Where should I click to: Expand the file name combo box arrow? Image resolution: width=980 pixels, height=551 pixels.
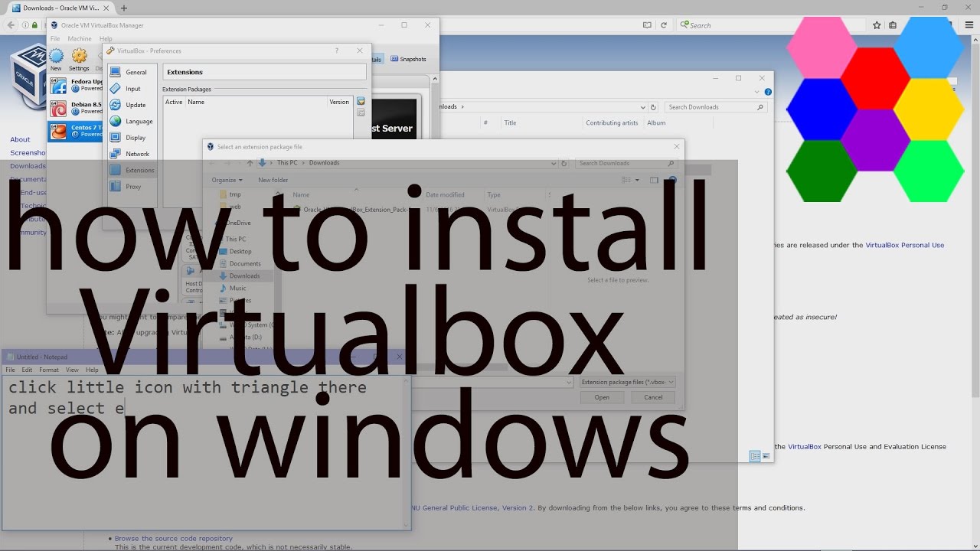tap(569, 382)
